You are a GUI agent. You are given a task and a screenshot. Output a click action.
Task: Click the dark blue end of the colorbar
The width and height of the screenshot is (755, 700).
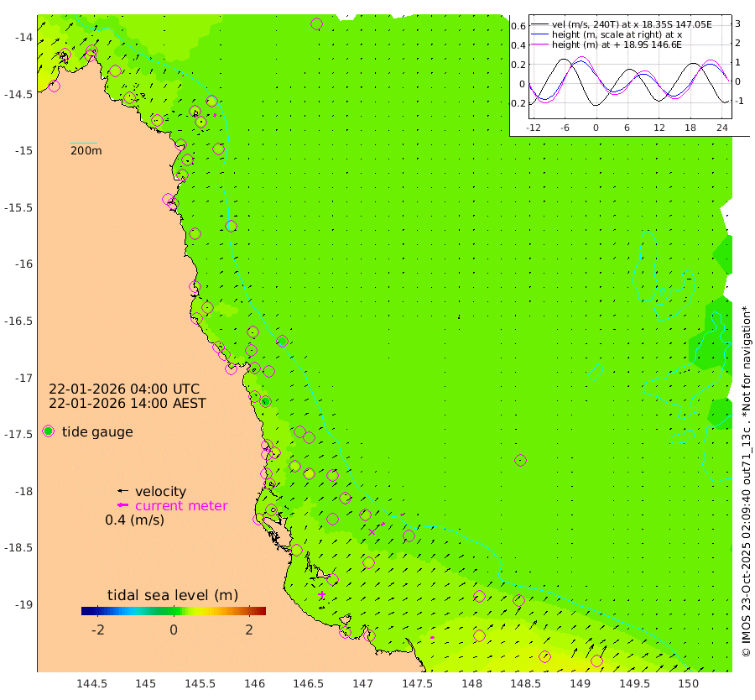tap(85, 611)
